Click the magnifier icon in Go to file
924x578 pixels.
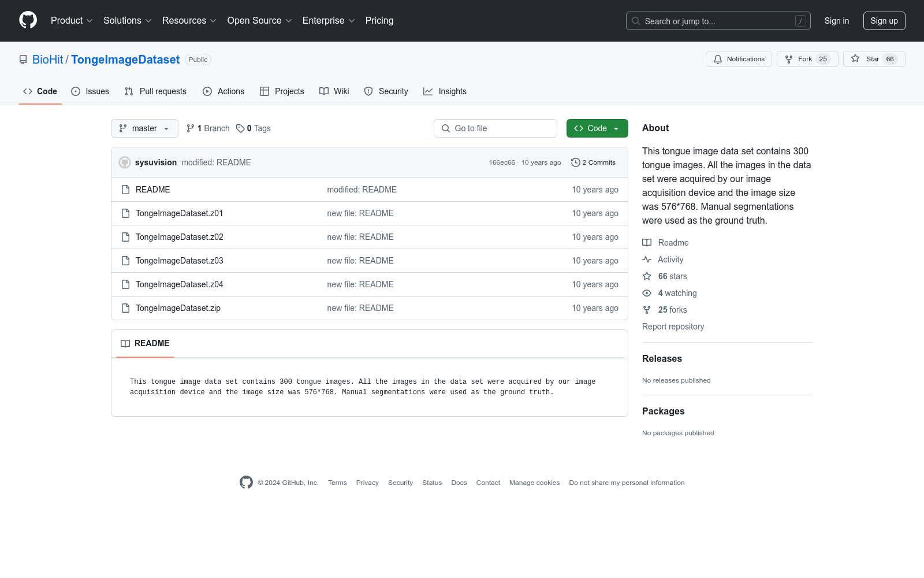pos(446,128)
